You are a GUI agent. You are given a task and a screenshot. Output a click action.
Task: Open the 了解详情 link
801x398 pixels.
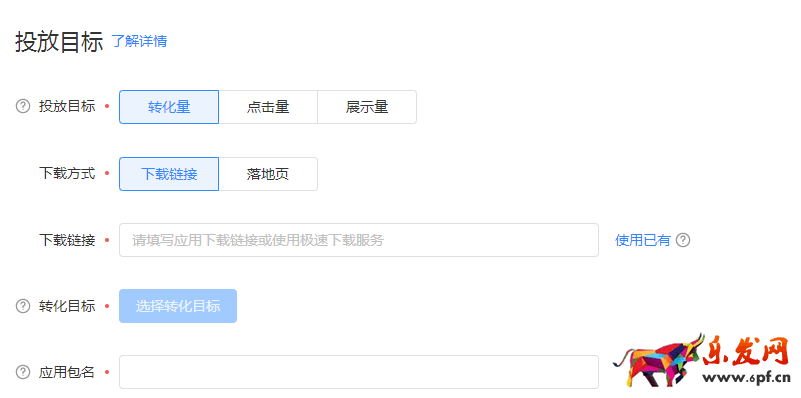click(139, 41)
